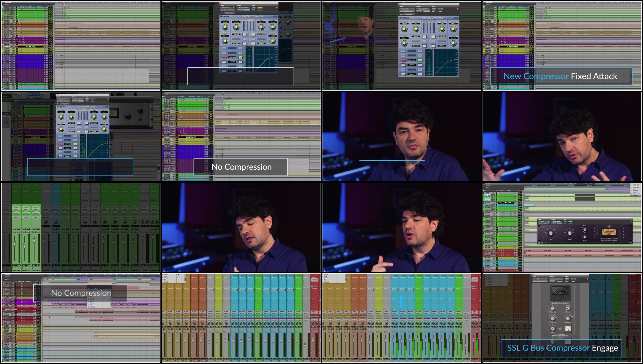Adjust the SSL compressor Threshold knob

coord(553,308)
